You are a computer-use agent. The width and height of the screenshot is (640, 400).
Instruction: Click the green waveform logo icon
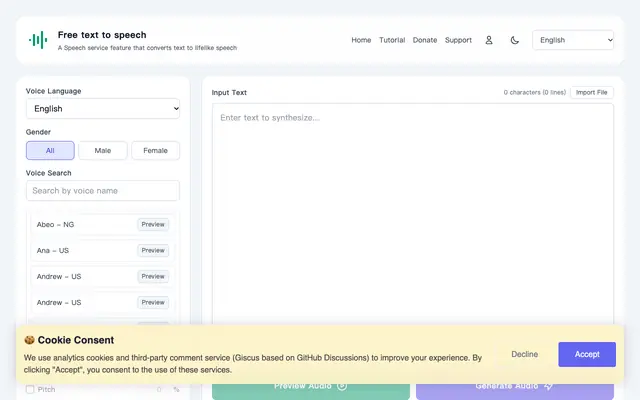(38, 40)
